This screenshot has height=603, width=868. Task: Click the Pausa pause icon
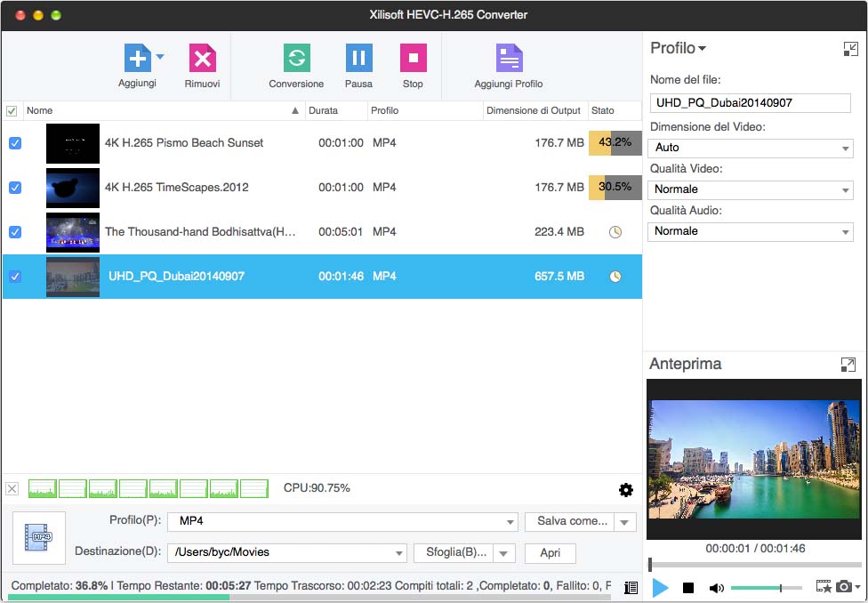[358, 58]
